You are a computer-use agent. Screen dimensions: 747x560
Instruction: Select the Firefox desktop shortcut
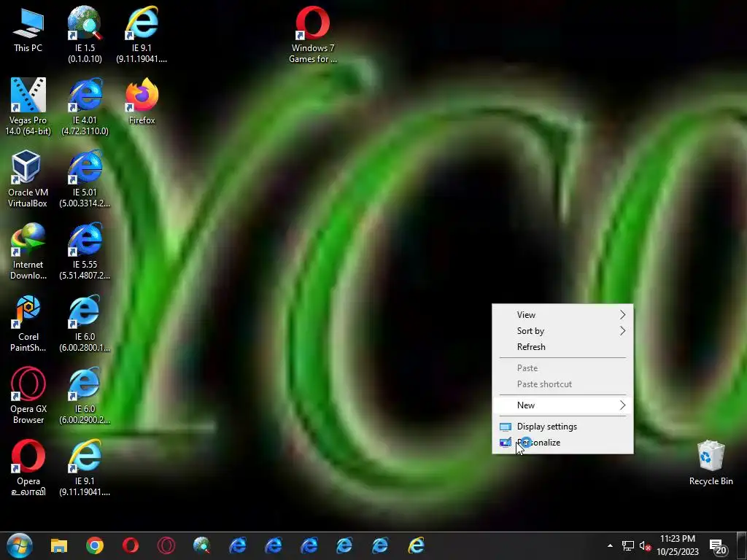pos(142,102)
